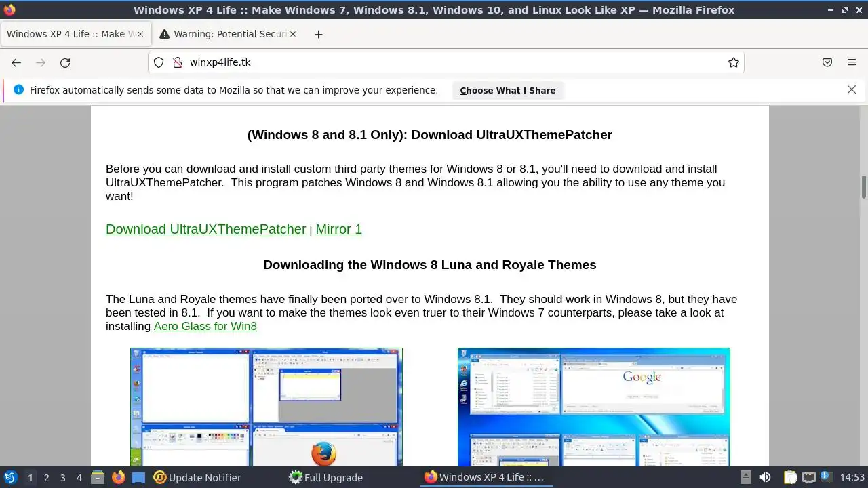Click the insecure connection padlock icon
868x488 pixels.
[178, 62]
